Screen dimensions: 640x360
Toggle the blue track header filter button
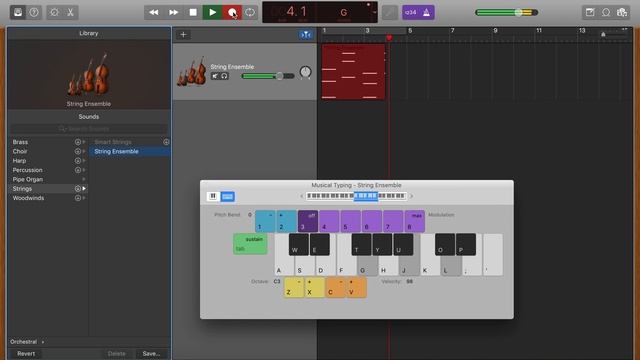306,35
